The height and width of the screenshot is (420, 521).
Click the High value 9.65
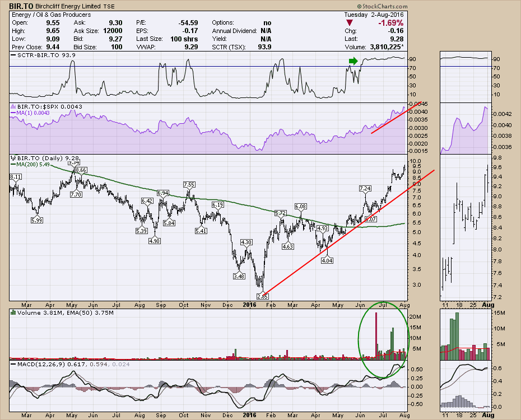coord(53,31)
